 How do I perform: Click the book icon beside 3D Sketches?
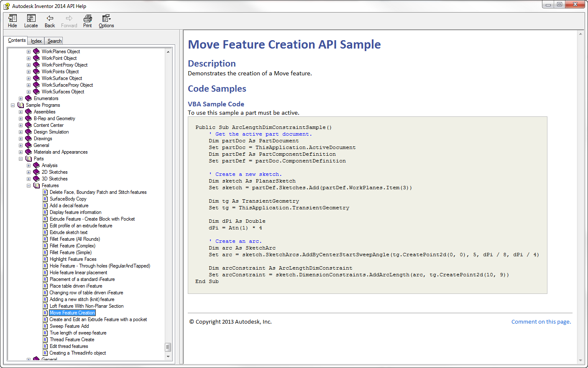[36, 179]
